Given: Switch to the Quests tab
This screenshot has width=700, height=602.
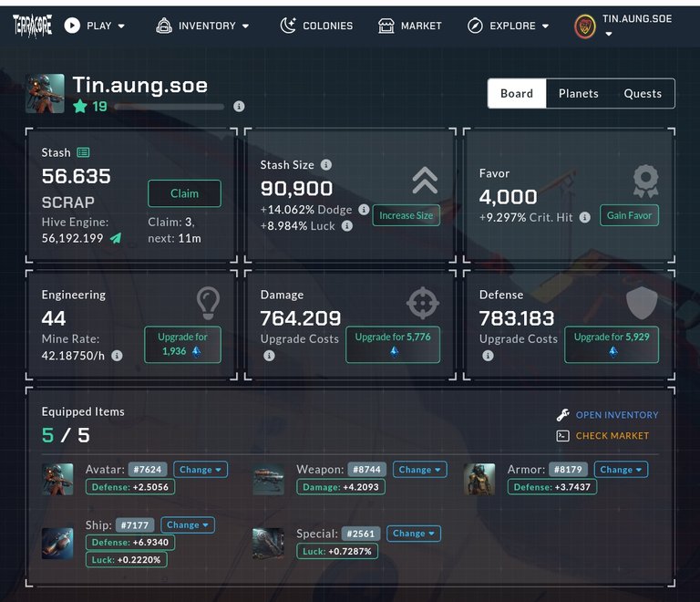Looking at the screenshot, I should click(x=643, y=93).
